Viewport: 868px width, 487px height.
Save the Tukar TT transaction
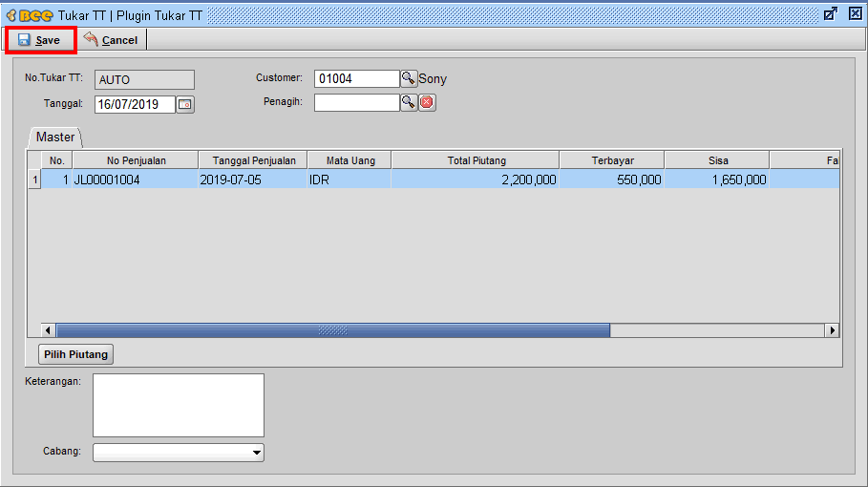point(40,40)
